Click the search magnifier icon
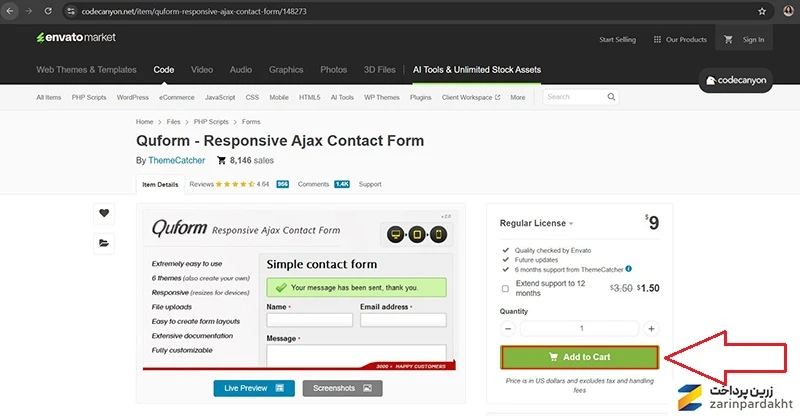 tap(611, 96)
